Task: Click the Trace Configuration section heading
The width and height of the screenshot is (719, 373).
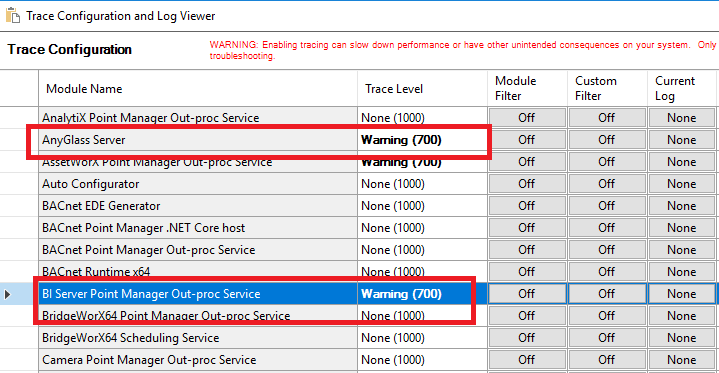Action: click(70, 49)
